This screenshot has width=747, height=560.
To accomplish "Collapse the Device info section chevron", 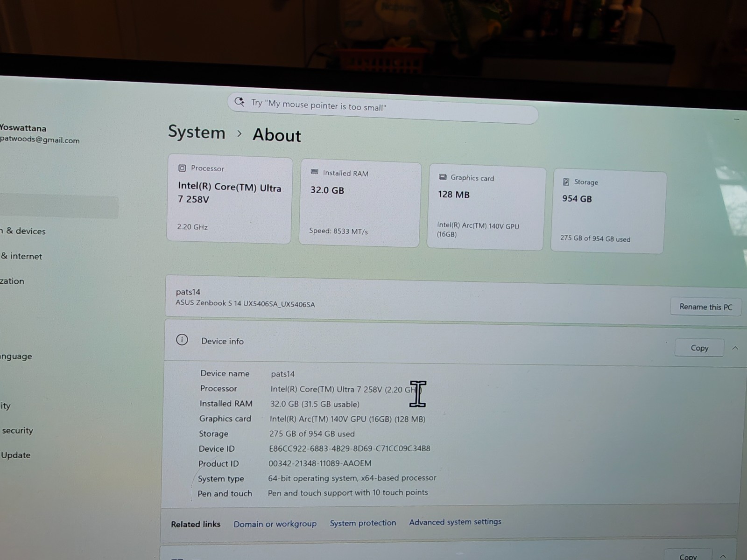I will coord(735,348).
